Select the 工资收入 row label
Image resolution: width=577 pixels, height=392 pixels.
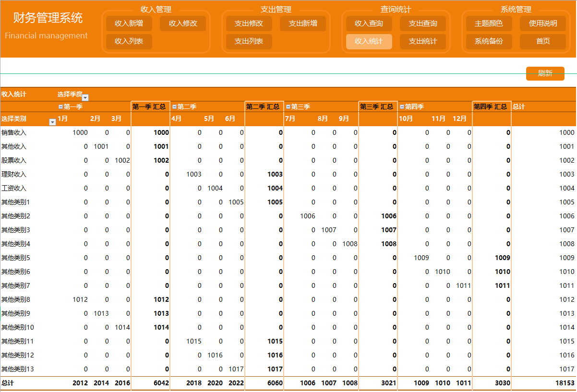14,188
